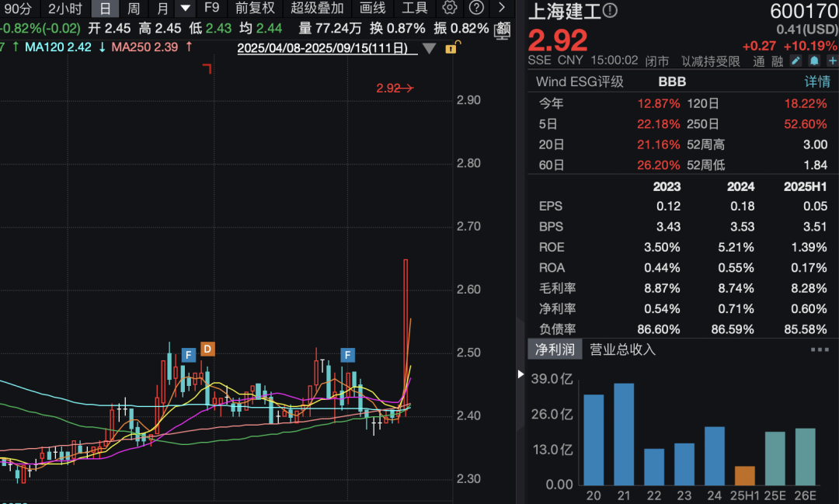Click the bell price alert icon
Viewport: 839px width, 504px height.
(x=814, y=61)
